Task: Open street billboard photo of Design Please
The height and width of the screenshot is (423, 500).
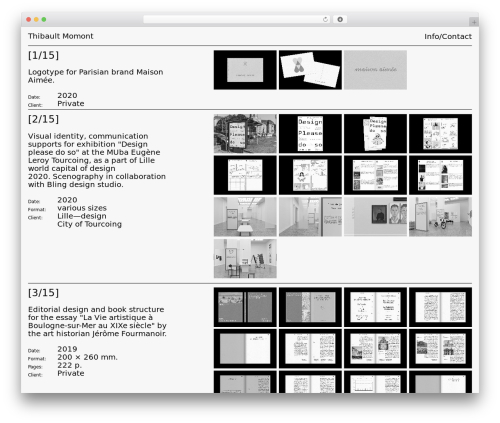Action: (245, 134)
